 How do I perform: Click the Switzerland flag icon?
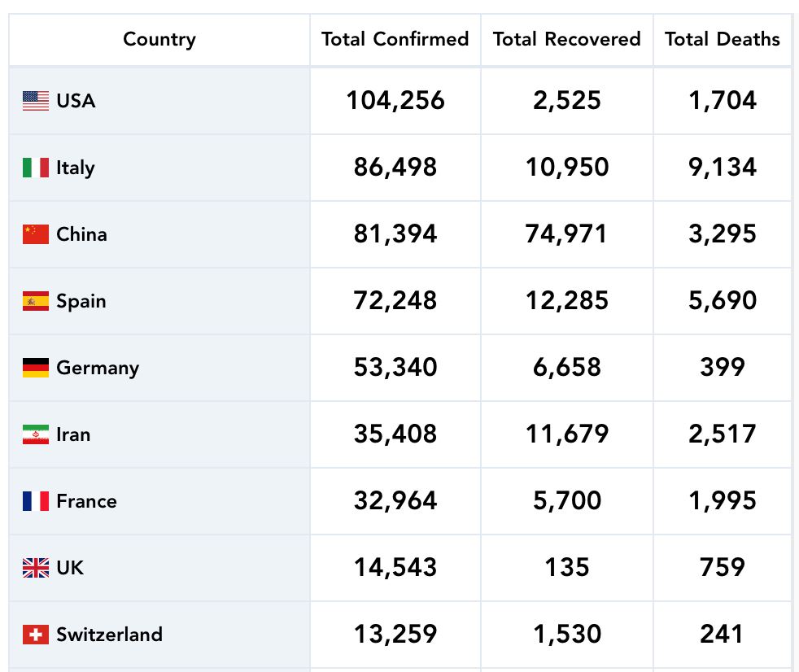pyautogui.click(x=36, y=635)
